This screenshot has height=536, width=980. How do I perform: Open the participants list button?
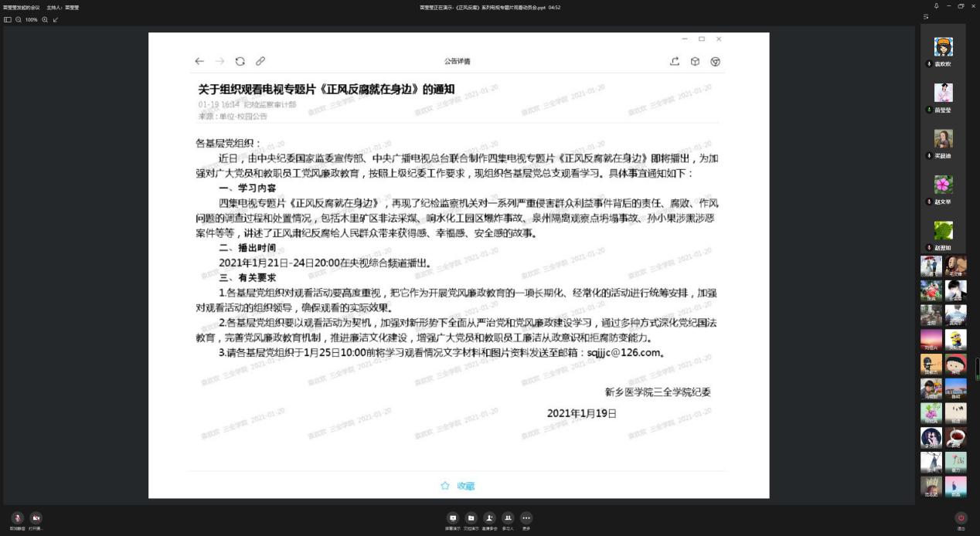click(x=508, y=518)
